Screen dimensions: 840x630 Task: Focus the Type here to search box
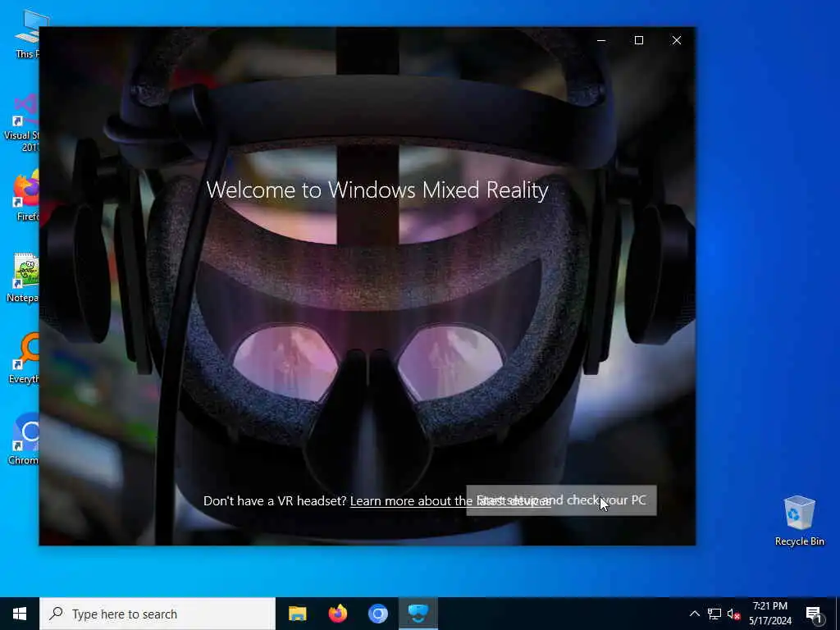157,614
